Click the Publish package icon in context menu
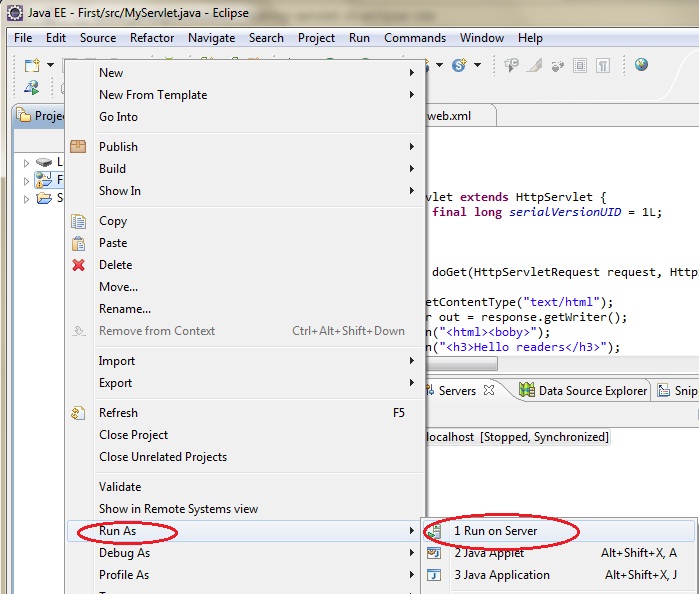The width and height of the screenshot is (699, 594). 78,147
